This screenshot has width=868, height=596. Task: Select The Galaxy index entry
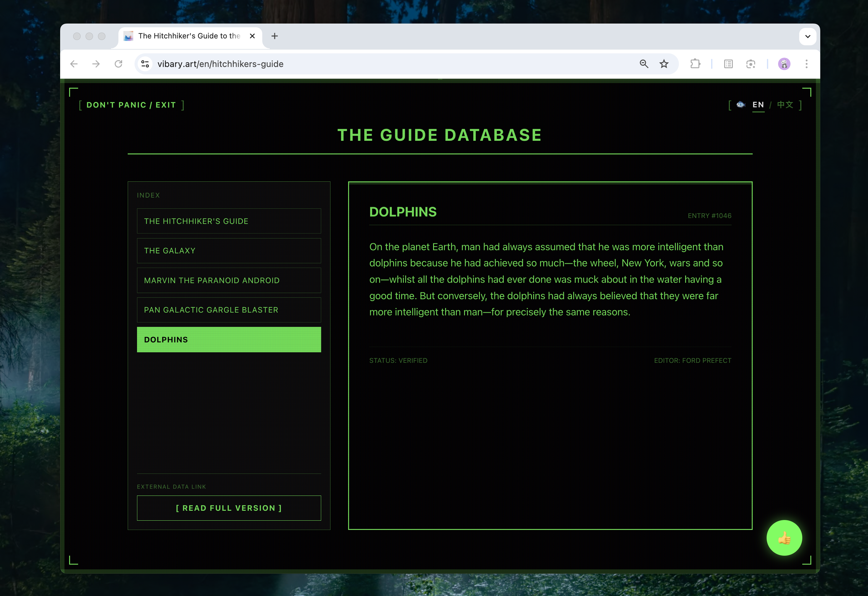pyautogui.click(x=228, y=251)
